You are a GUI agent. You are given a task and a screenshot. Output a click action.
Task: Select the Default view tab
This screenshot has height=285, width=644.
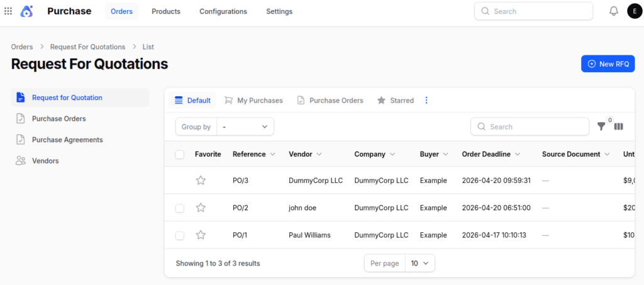(192, 100)
